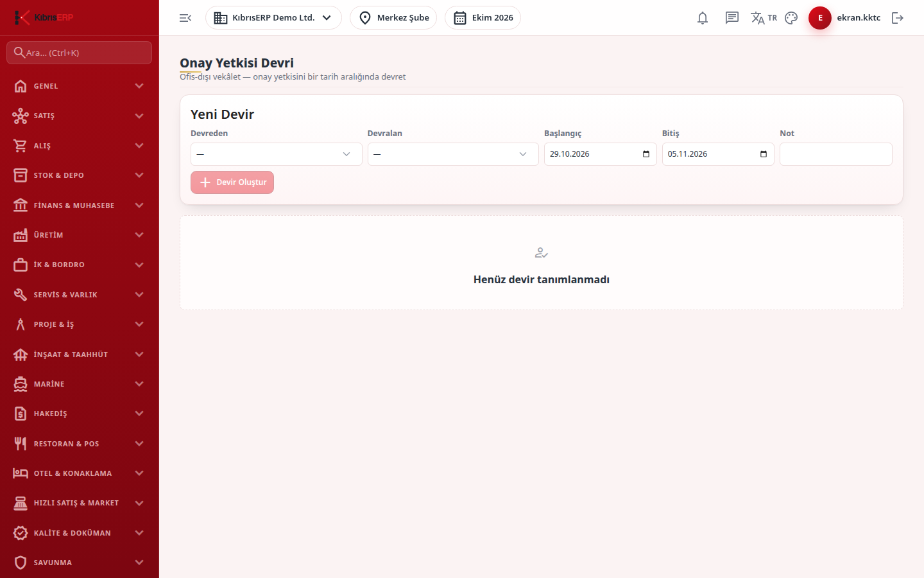Expand the İK & Bordro chevron
This screenshot has height=578, width=924.
click(139, 265)
